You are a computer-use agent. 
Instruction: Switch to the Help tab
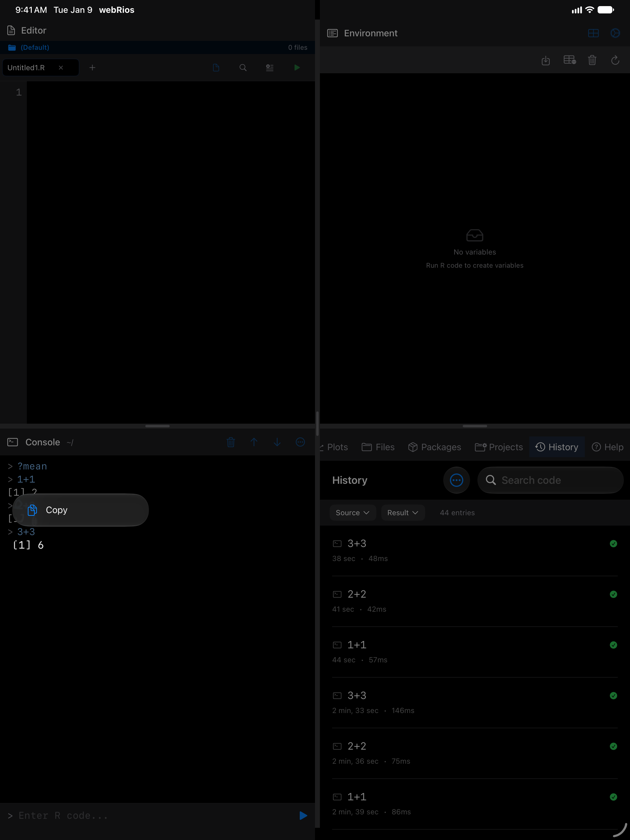608,447
